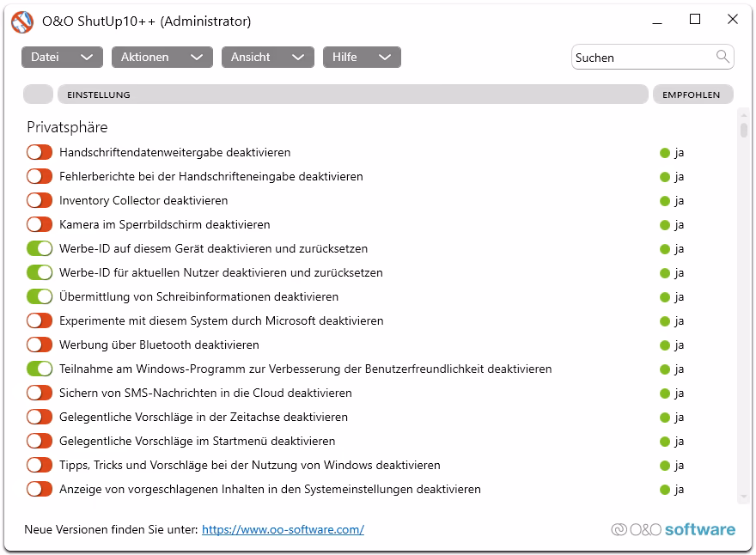Toggle Experimente mit diesem System durch Microsoft
756x555 pixels.
click(40, 321)
